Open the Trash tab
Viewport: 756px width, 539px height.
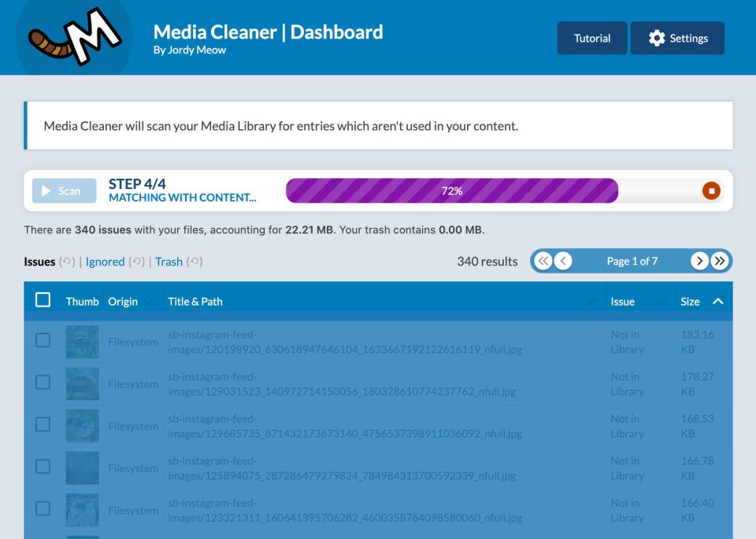click(169, 262)
